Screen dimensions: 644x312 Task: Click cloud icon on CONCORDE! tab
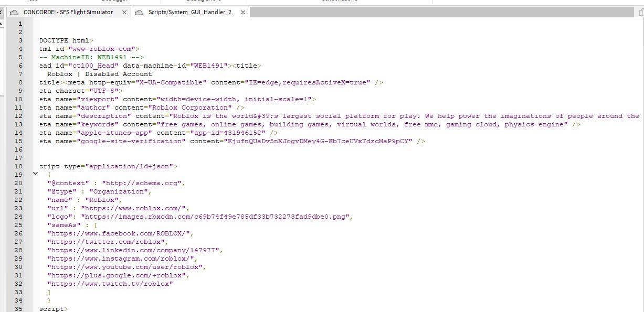click(15, 12)
